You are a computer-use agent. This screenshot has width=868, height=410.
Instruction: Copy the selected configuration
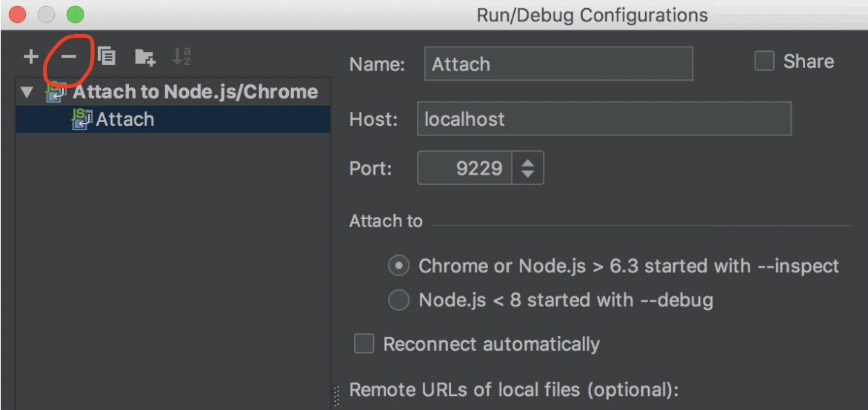tap(107, 56)
